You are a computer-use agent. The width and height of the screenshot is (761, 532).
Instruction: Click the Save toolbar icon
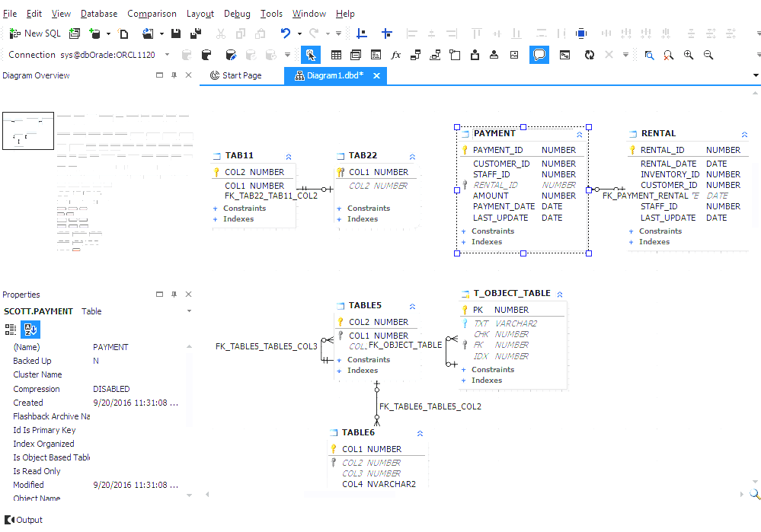pos(177,33)
